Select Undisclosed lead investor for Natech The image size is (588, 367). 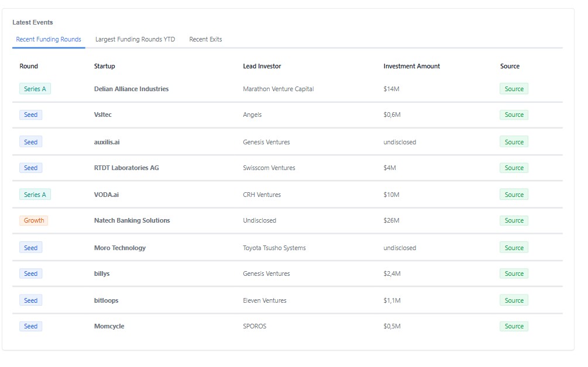(260, 220)
